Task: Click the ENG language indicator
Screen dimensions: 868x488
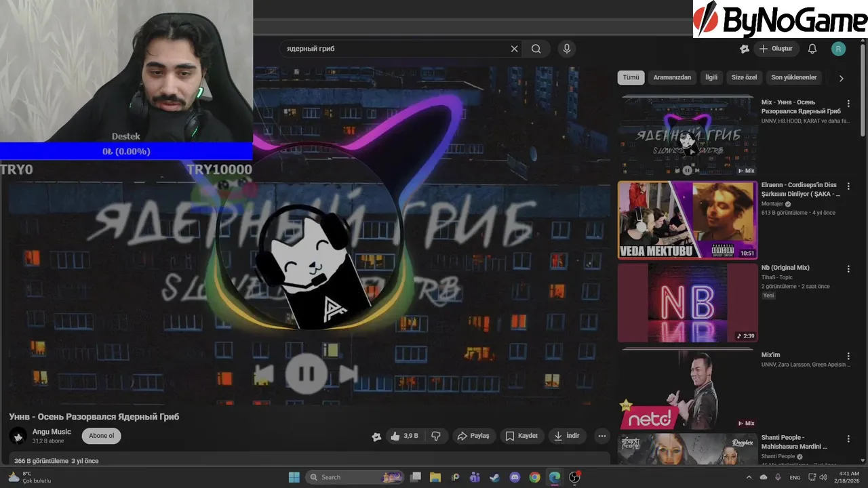Action: click(795, 477)
